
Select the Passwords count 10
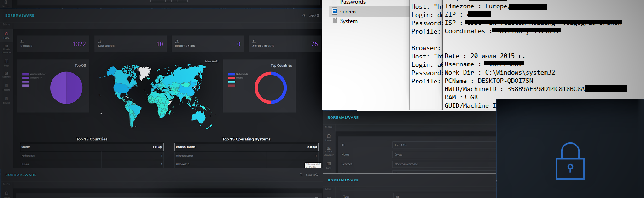click(x=160, y=44)
